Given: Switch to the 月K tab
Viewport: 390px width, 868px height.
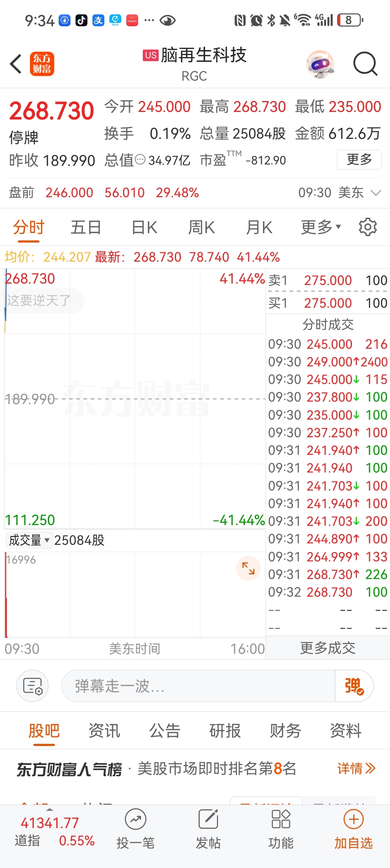Looking at the screenshot, I should (x=259, y=227).
